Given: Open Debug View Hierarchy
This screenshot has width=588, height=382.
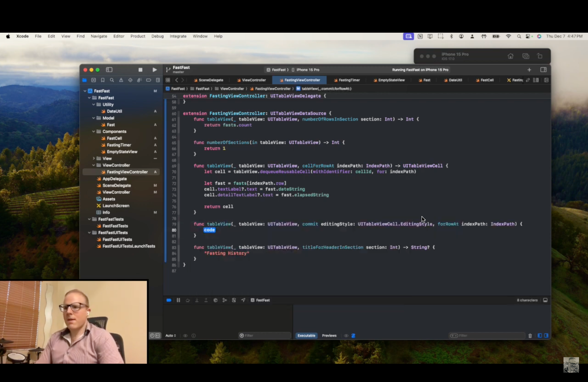Looking at the screenshot, I should coord(215,300).
